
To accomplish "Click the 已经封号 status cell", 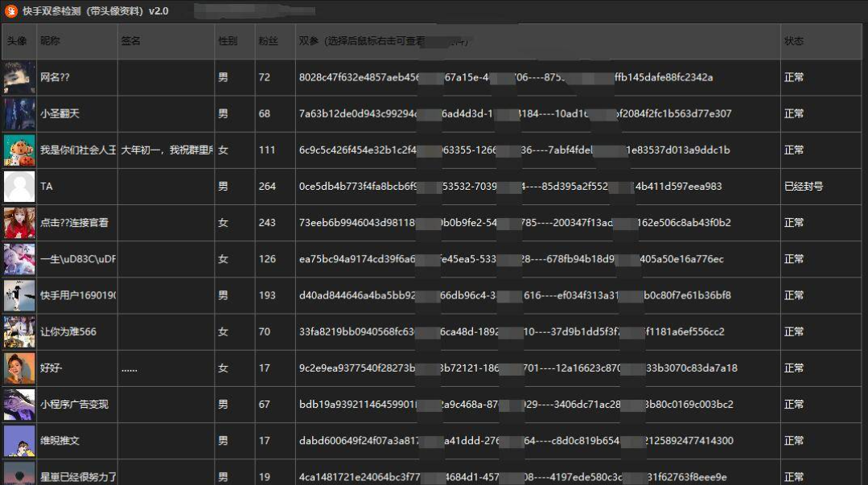I will click(x=804, y=187).
